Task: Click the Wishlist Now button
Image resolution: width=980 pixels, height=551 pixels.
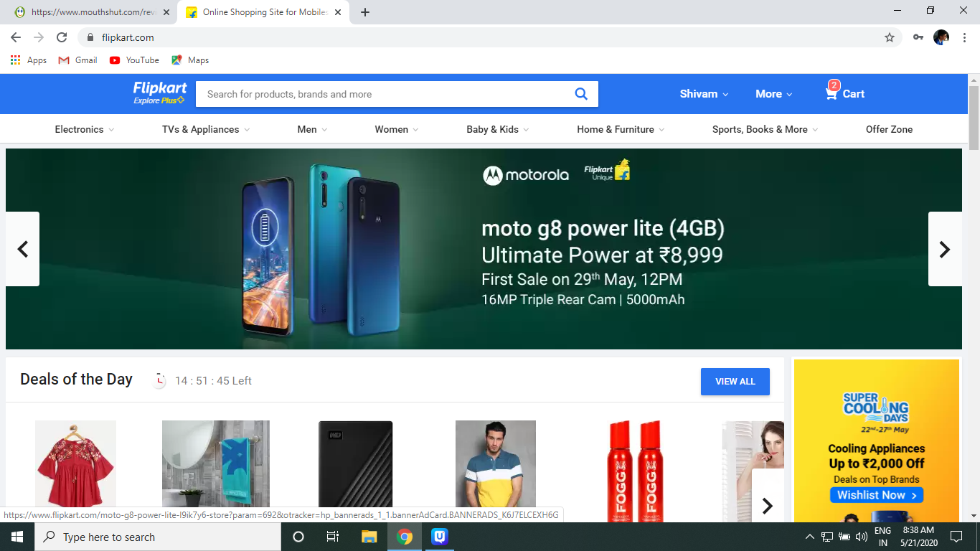Action: click(x=876, y=495)
